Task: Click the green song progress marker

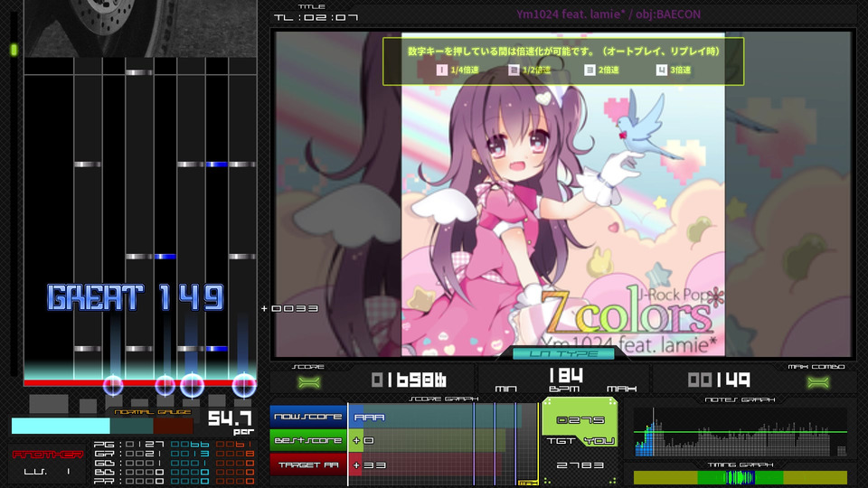Action: [x=14, y=50]
